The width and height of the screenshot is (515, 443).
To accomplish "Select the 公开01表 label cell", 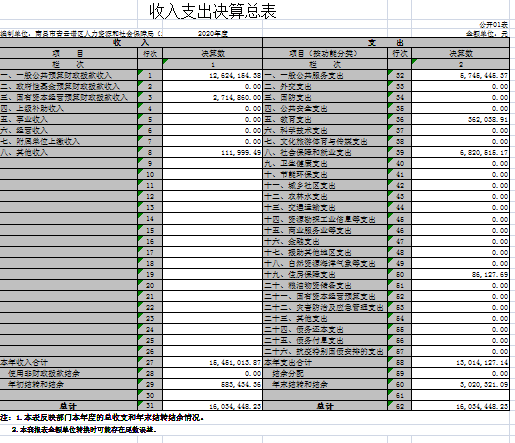I will pyautogui.click(x=493, y=25).
